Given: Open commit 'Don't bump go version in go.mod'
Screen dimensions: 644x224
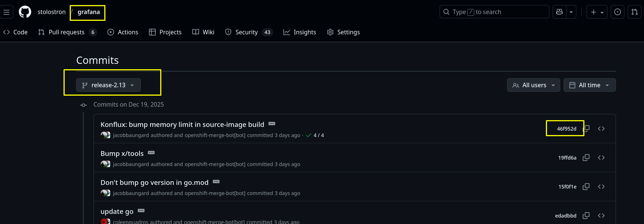Looking at the screenshot, I should click(154, 183).
